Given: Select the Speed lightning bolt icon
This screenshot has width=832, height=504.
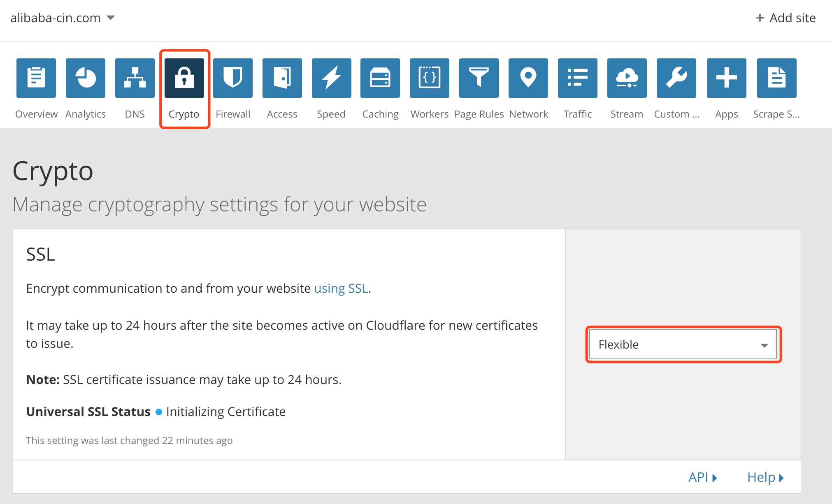Looking at the screenshot, I should pos(331,78).
